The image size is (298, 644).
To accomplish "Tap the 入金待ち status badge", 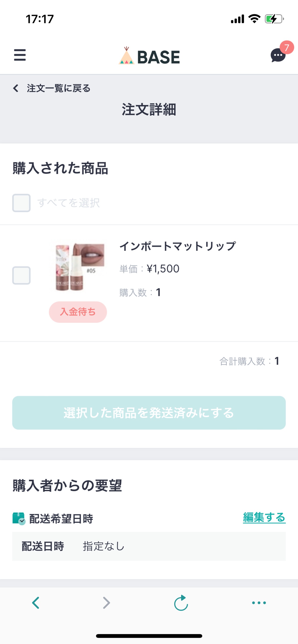I will pyautogui.click(x=78, y=312).
